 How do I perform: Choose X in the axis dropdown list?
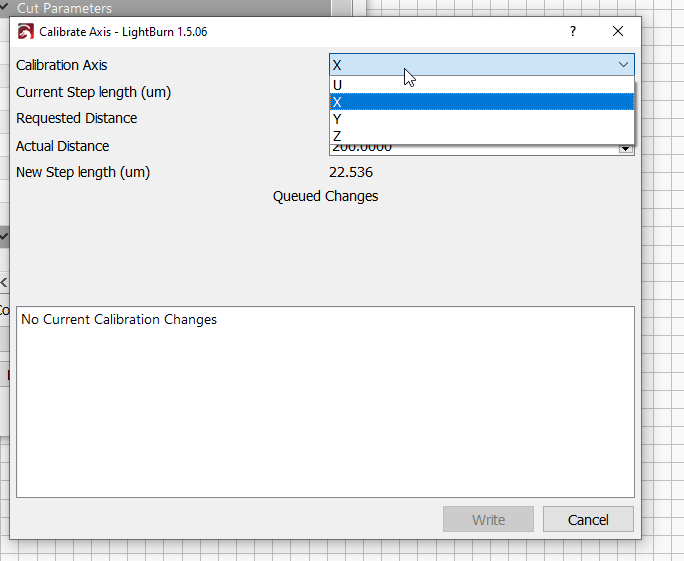(x=482, y=102)
